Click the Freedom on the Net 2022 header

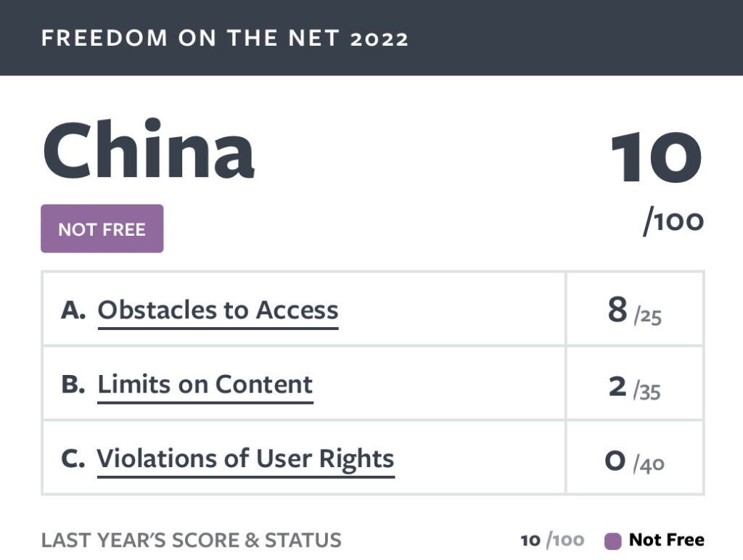coord(225,38)
